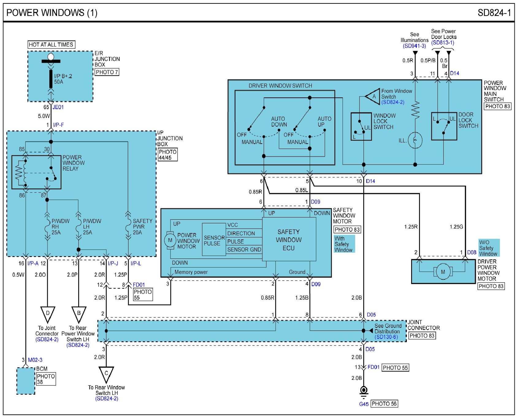
Task: Open the PHOTO 56 reference box
Action: coord(384,404)
